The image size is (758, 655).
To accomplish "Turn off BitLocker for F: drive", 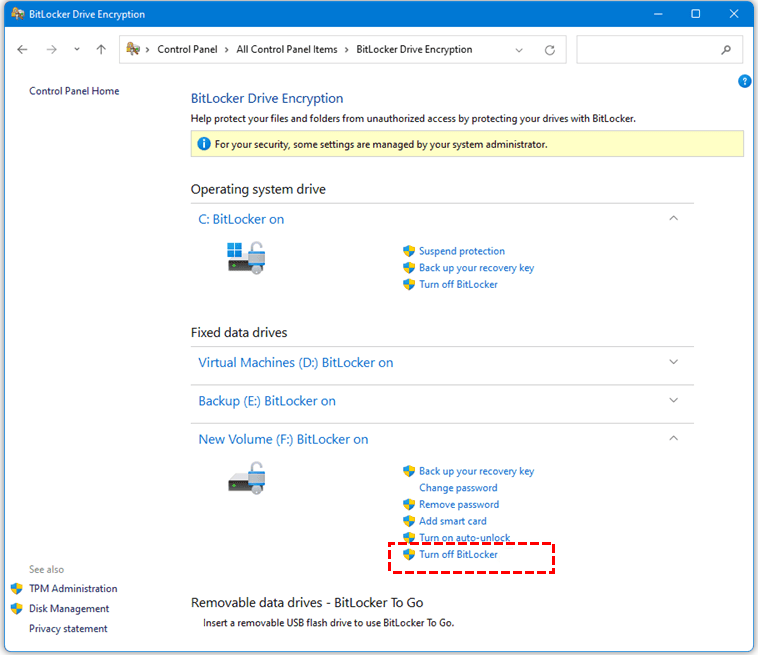I will click(458, 554).
